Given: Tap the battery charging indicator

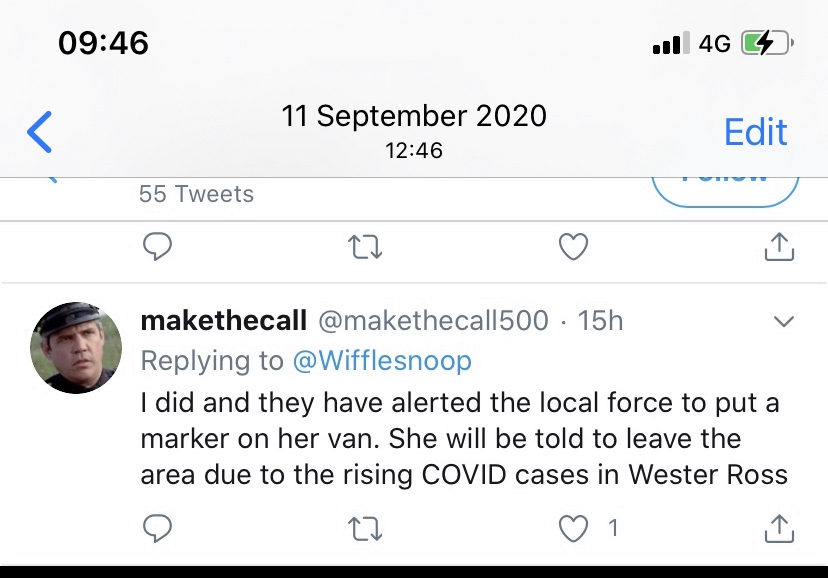Looking at the screenshot, I should click(766, 43).
